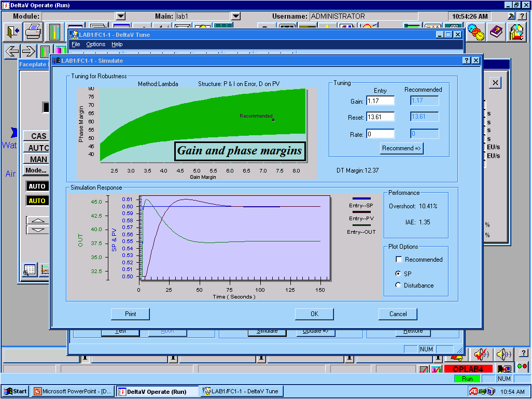Image resolution: width=532 pixels, height=399 pixels.
Task: Click the horn with red check acknowledge icon
Action: point(482,354)
